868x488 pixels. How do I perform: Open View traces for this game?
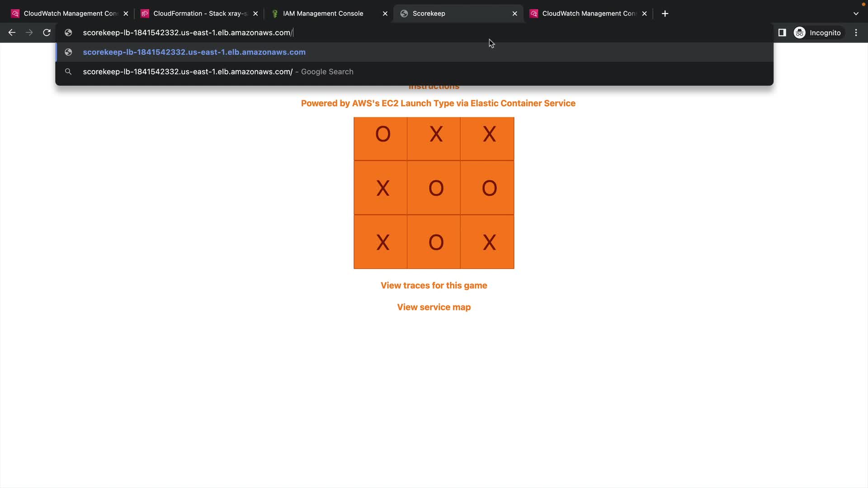[x=434, y=286]
